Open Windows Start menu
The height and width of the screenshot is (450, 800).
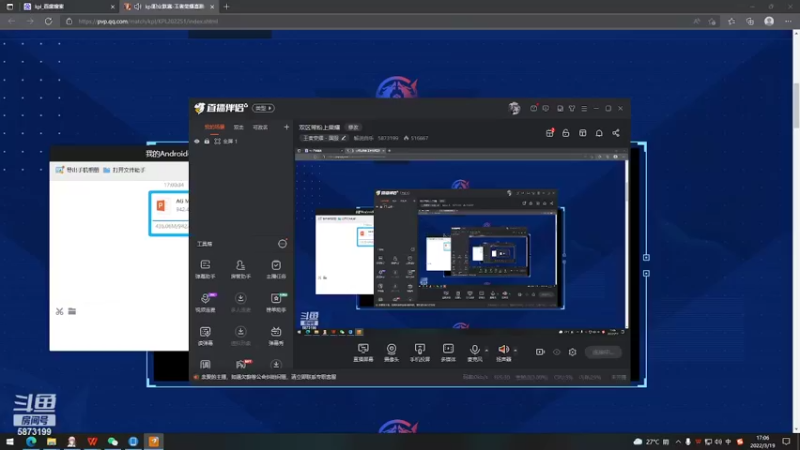pyautogui.click(x=10, y=441)
